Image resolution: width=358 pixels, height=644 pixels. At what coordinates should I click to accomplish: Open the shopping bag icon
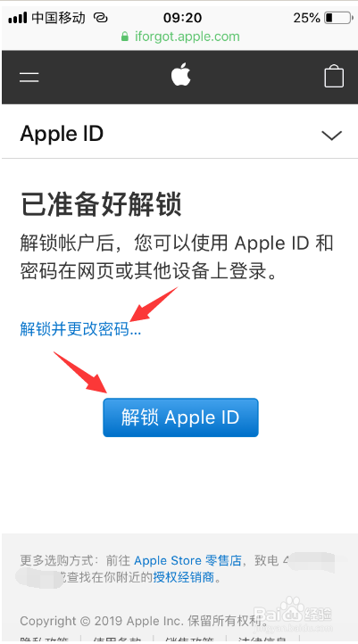[x=334, y=76]
